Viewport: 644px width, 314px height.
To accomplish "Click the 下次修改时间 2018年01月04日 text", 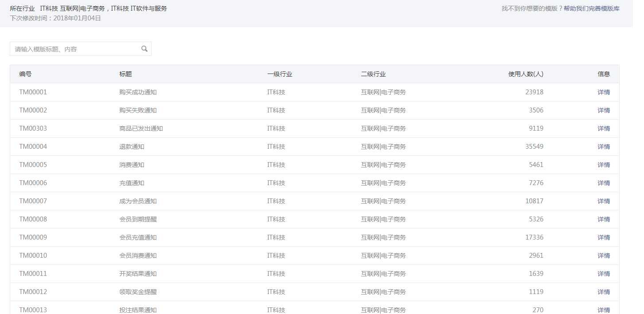I will [x=55, y=18].
